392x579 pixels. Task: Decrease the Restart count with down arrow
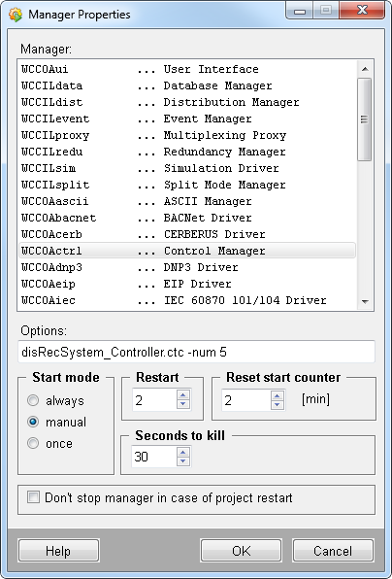[x=183, y=404]
